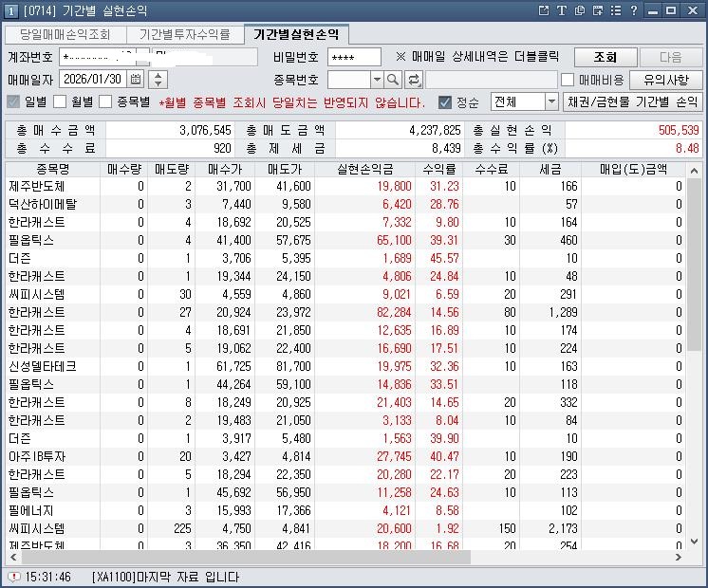Enable the 월별 checkbox
The height and width of the screenshot is (588, 708).
(60, 101)
